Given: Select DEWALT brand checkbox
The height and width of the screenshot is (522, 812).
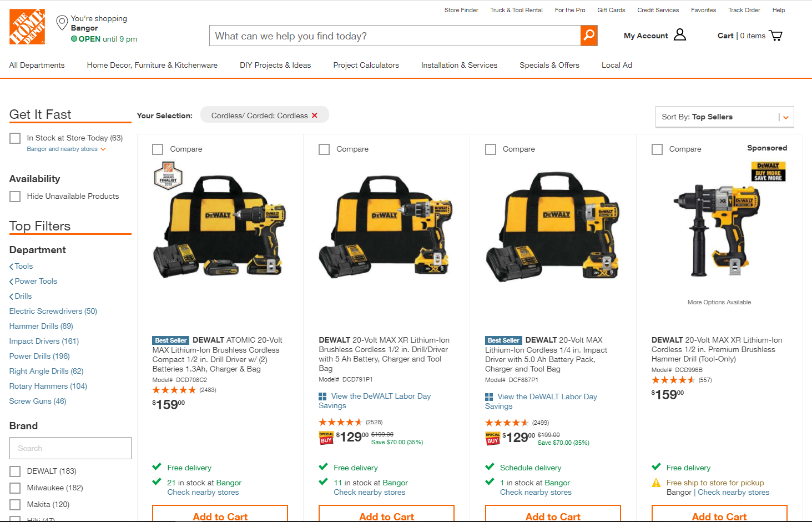Looking at the screenshot, I should pos(15,471).
